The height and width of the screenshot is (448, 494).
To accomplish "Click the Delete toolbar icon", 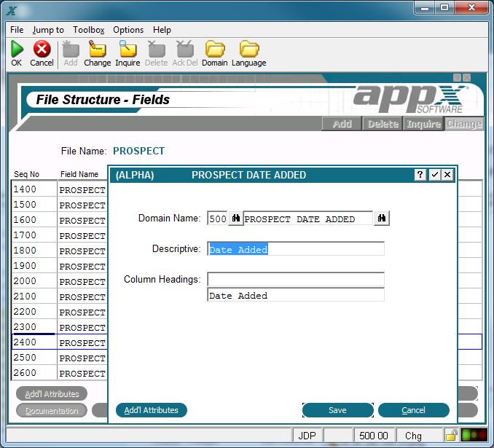I will [x=157, y=49].
